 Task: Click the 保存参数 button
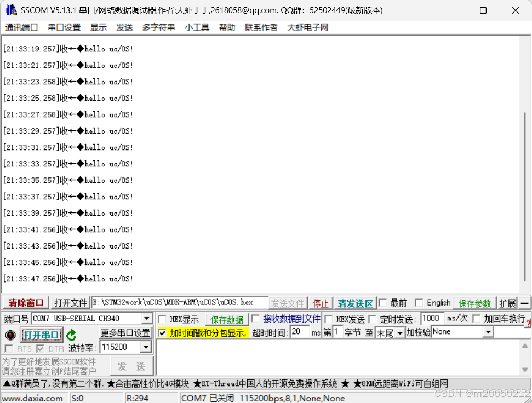click(x=474, y=303)
